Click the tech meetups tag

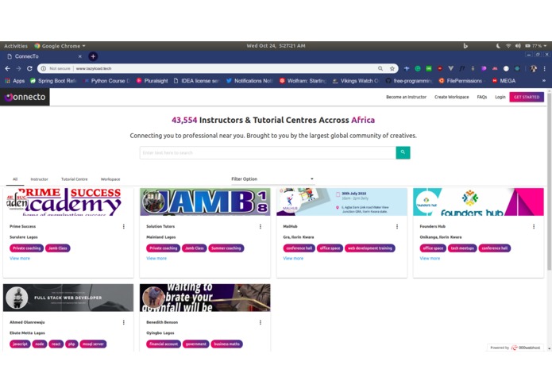click(462, 248)
